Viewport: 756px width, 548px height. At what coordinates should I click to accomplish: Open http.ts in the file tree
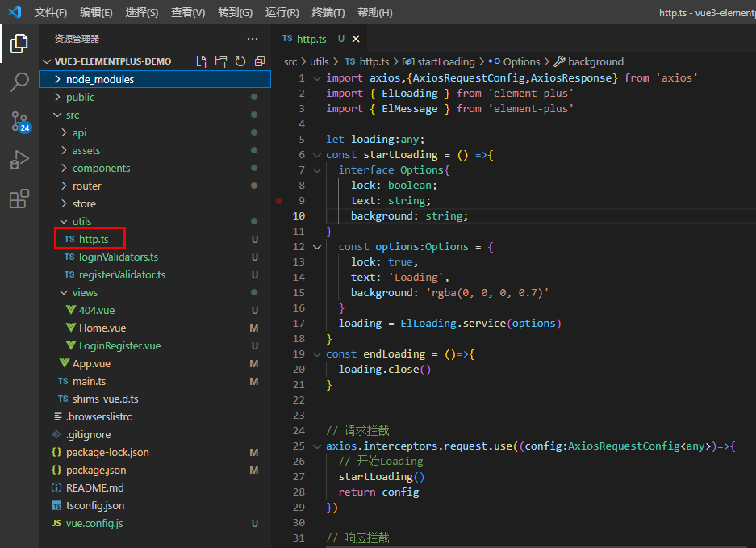click(155, 239)
